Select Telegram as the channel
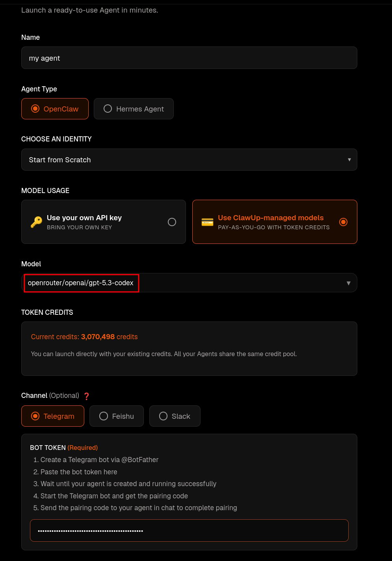The height and width of the screenshot is (561, 392). (53, 416)
